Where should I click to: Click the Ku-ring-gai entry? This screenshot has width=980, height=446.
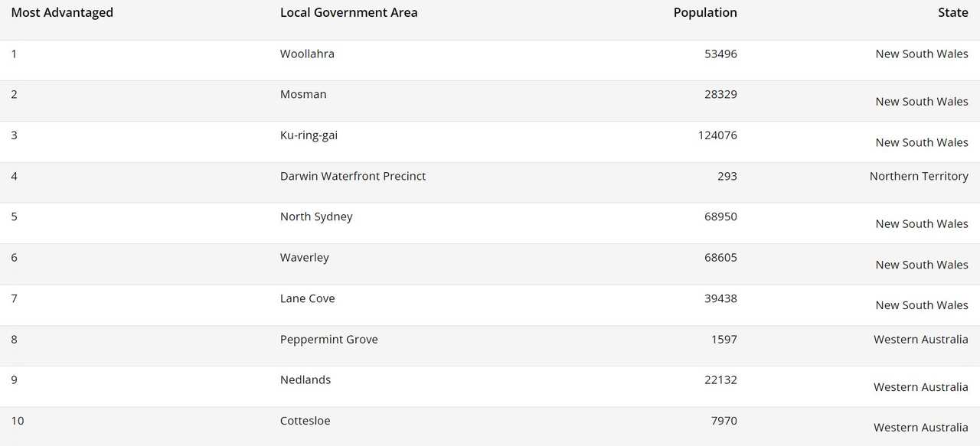point(309,135)
